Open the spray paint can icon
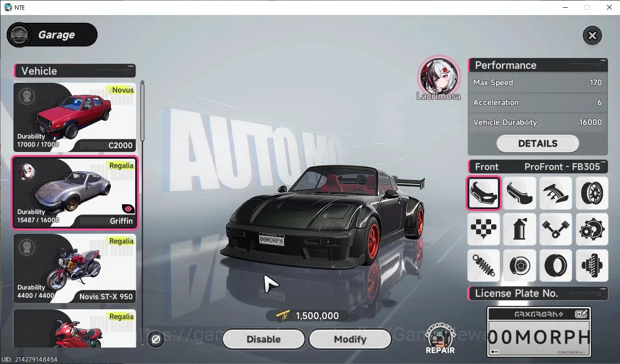This screenshot has width=620, height=364. click(x=520, y=229)
